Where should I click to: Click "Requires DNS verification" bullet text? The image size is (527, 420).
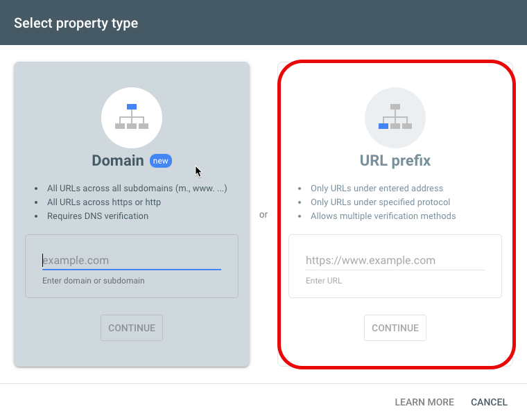98,216
